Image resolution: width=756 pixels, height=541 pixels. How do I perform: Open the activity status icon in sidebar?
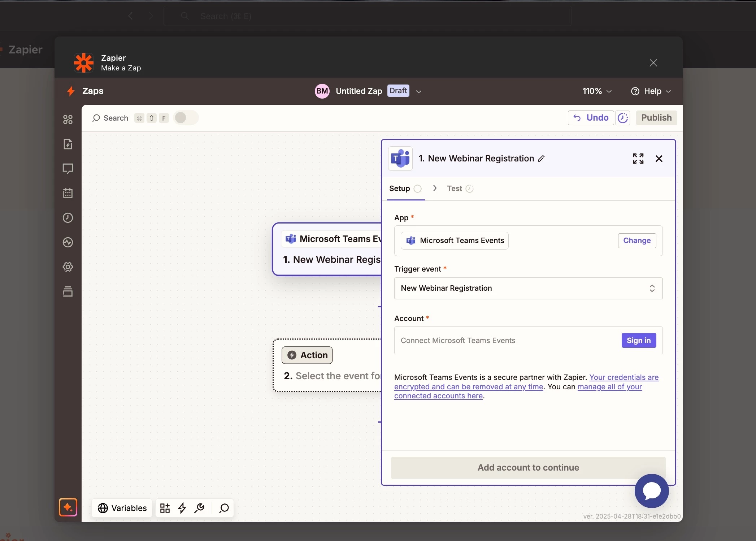pyautogui.click(x=68, y=242)
